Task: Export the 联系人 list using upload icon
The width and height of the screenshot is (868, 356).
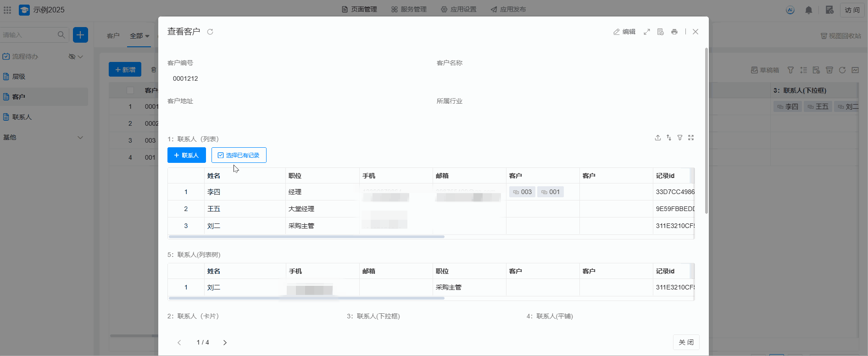Action: coord(658,138)
